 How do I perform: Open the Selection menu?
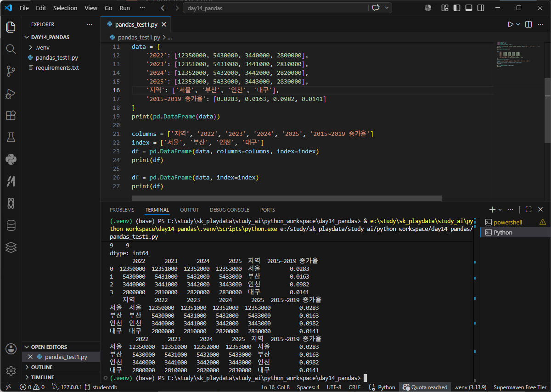(x=65, y=8)
